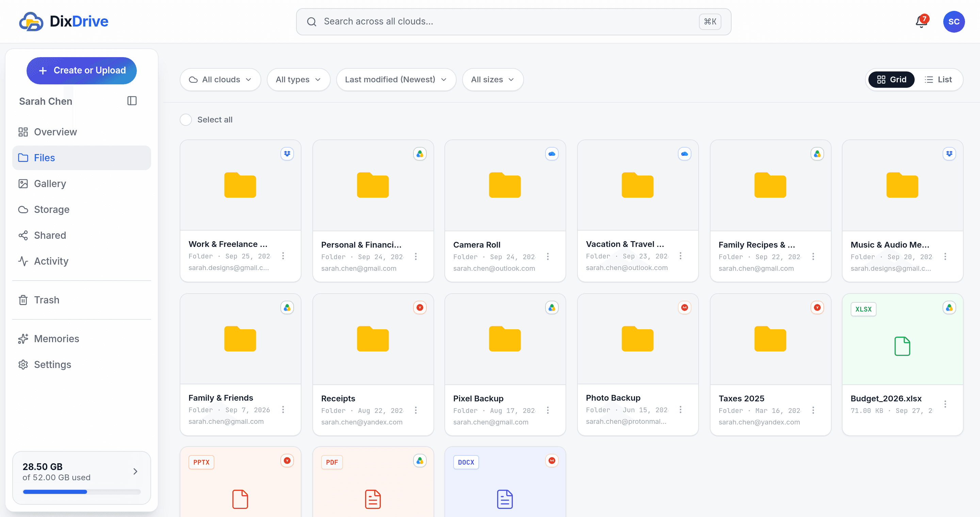The image size is (980, 517).
Task: Switch to Grid view
Action: 892,80
